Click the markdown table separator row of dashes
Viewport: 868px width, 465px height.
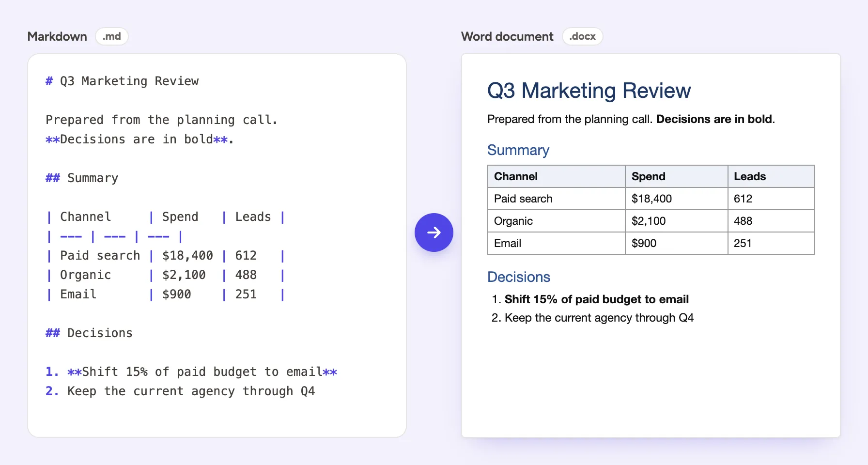(x=114, y=236)
